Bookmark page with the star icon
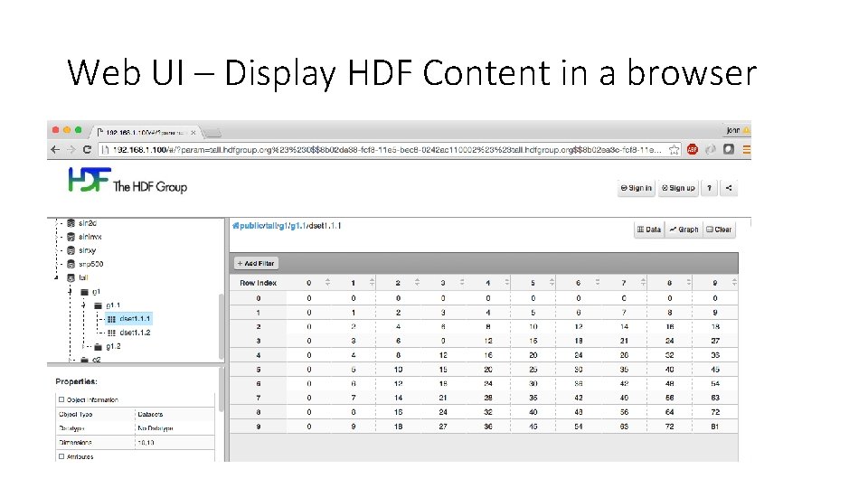Image resolution: width=868 pixels, height=488 pixels. point(674,149)
